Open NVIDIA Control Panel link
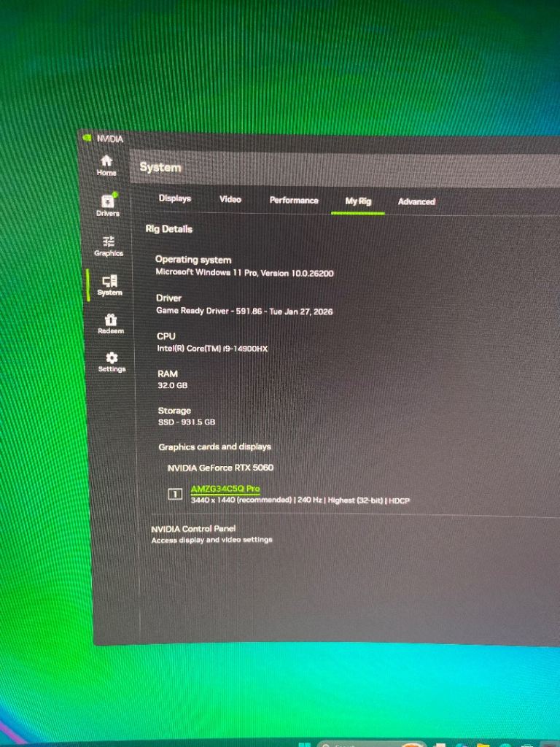Image resolution: width=560 pixels, height=747 pixels. (x=193, y=529)
